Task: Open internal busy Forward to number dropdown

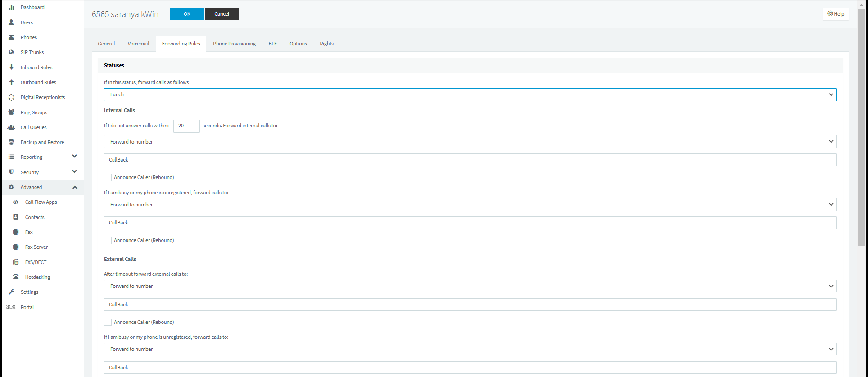Action: (470, 205)
